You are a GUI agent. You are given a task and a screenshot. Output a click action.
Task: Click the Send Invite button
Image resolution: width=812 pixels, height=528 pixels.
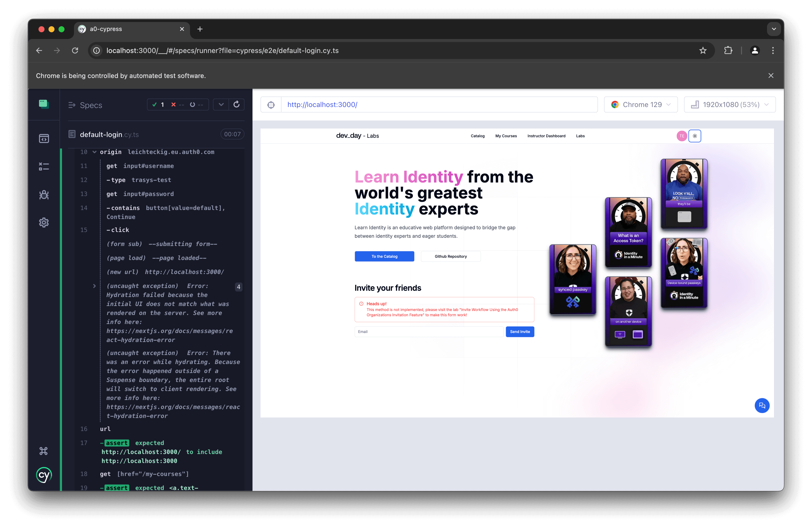520,331
